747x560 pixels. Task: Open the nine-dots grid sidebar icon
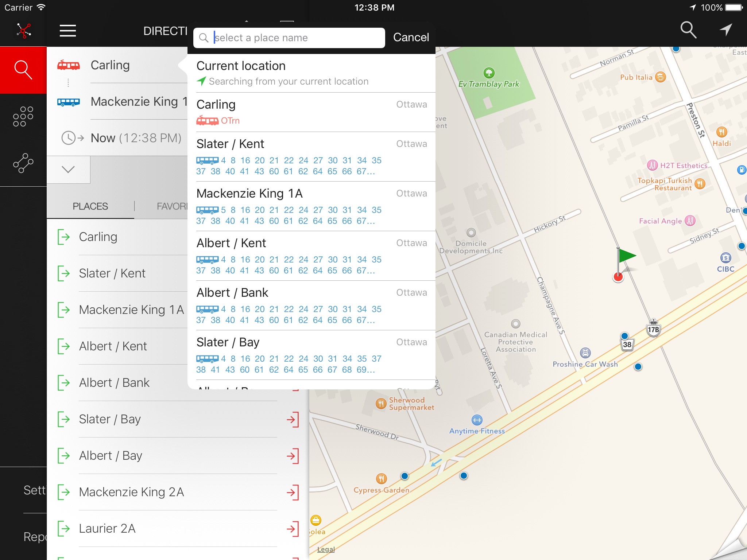[x=23, y=117]
